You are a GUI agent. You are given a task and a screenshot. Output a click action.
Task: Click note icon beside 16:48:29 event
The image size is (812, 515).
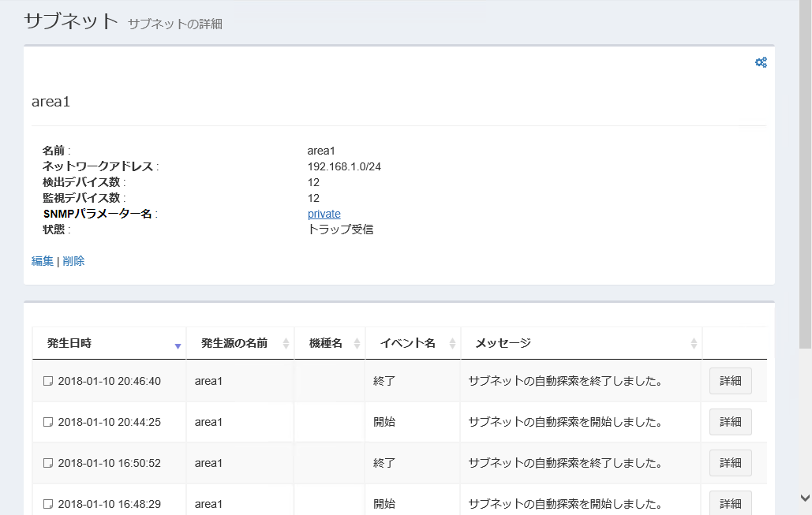click(48, 503)
